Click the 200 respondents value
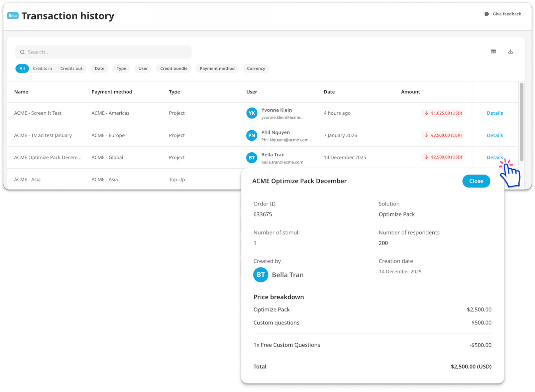Viewport: 535px width, 392px height. click(x=383, y=243)
